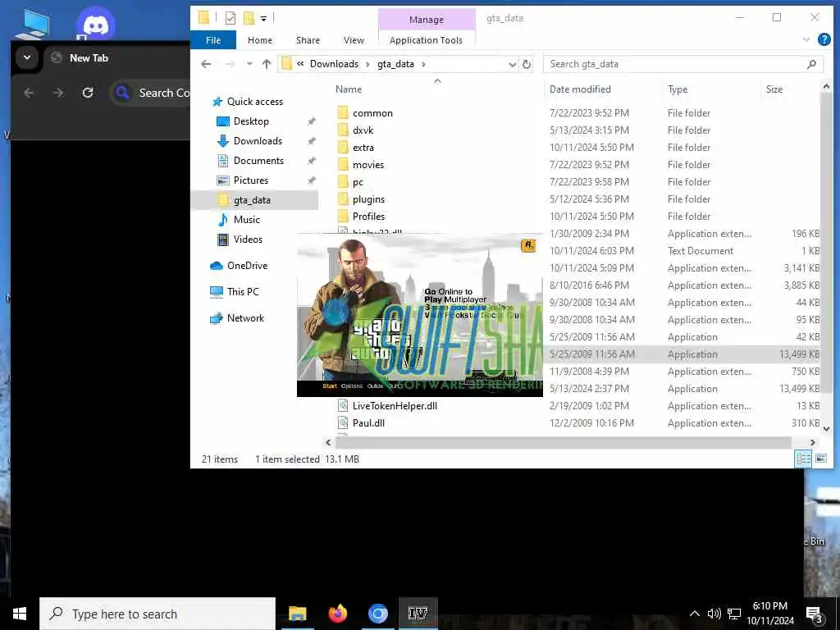The image size is (840, 630).
Task: Open Customize Quick Access Toolbar dropdown
Action: pyautogui.click(x=263, y=19)
